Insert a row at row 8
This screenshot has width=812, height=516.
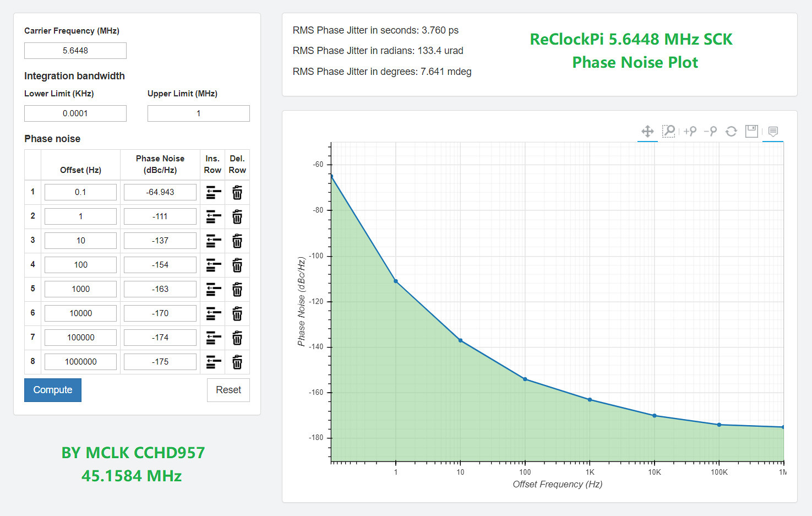pyautogui.click(x=213, y=362)
